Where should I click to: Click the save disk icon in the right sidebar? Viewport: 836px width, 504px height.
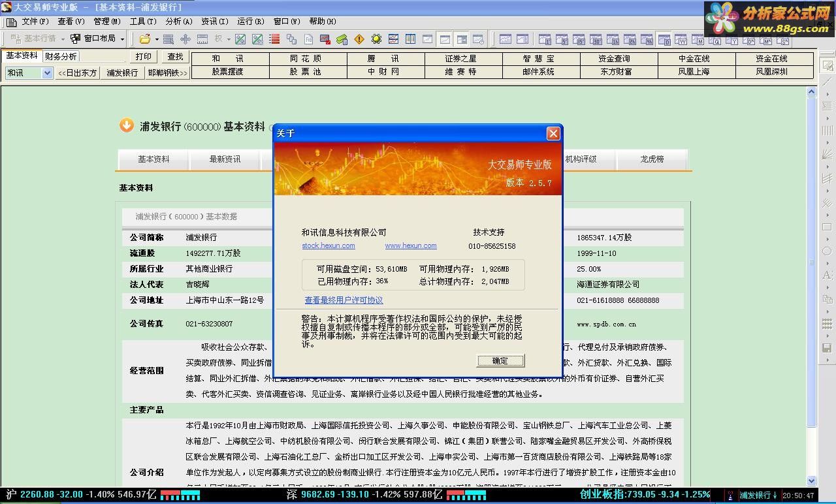827,348
